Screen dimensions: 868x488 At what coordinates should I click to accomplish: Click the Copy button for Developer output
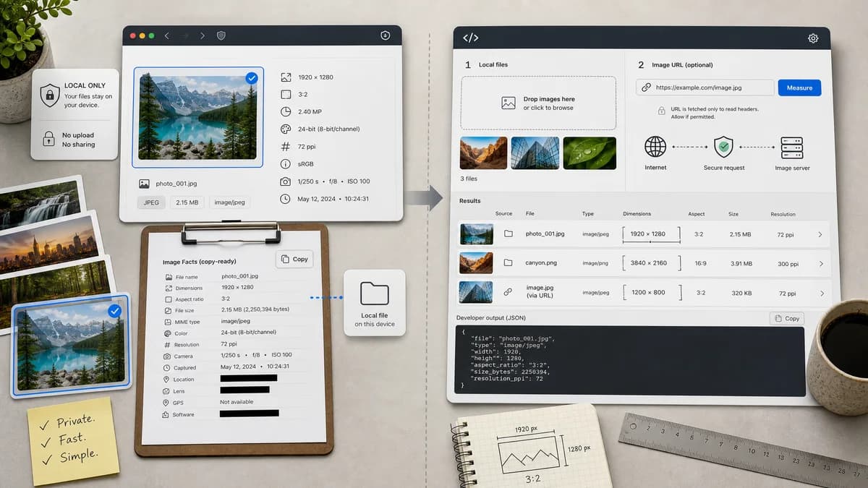[x=786, y=318]
